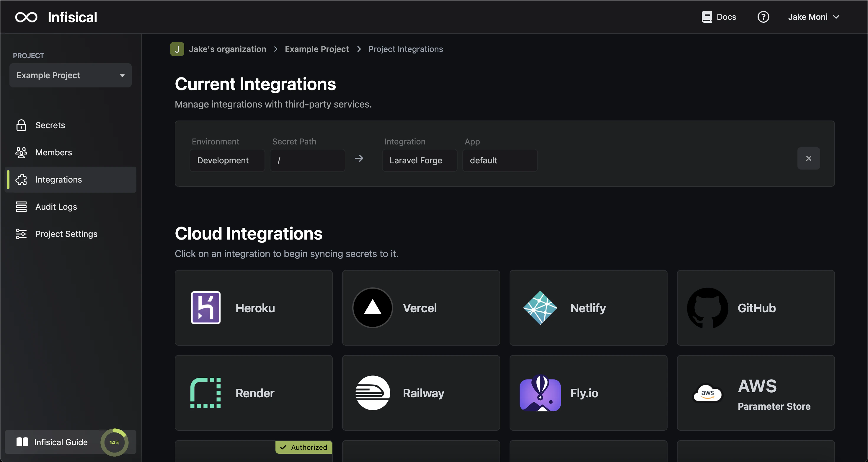Click the Project Settings sliders icon
This screenshot has height=462, width=868.
point(21,234)
